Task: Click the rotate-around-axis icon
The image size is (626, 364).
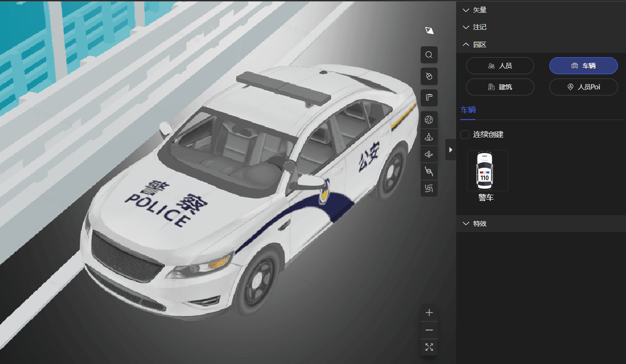Action: [x=429, y=155]
